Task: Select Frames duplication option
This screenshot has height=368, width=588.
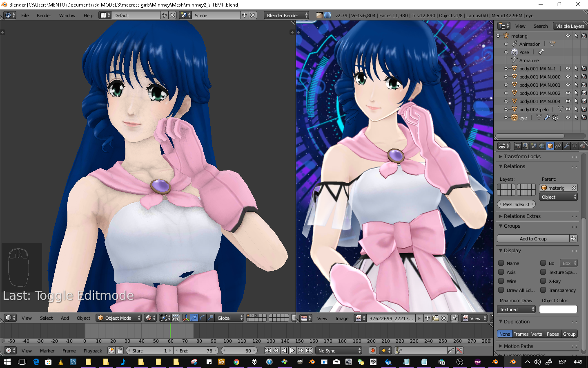Action: (x=521, y=334)
